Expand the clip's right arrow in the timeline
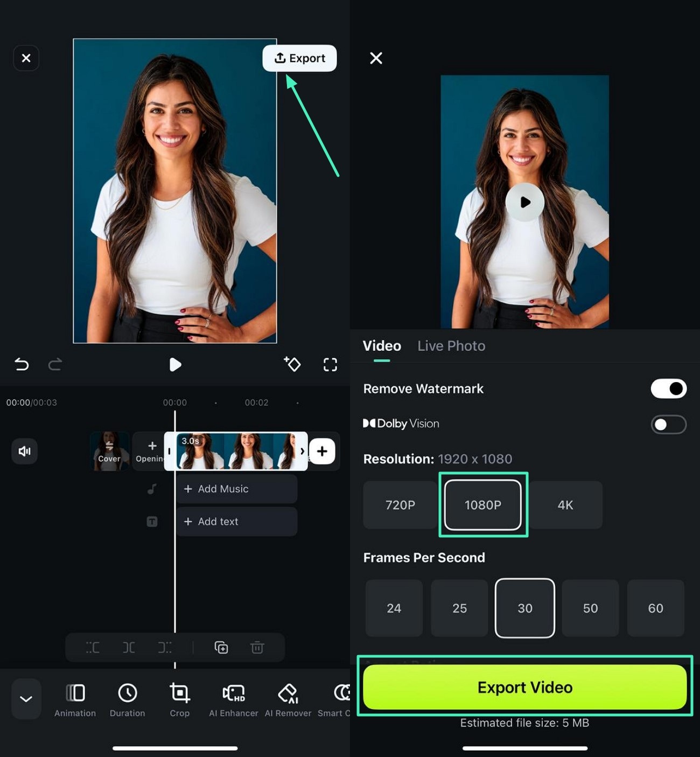The image size is (700, 757). 303,451
